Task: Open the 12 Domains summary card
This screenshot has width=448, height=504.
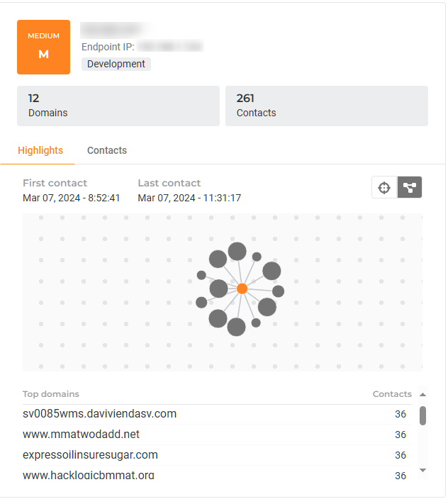Action: (x=118, y=106)
